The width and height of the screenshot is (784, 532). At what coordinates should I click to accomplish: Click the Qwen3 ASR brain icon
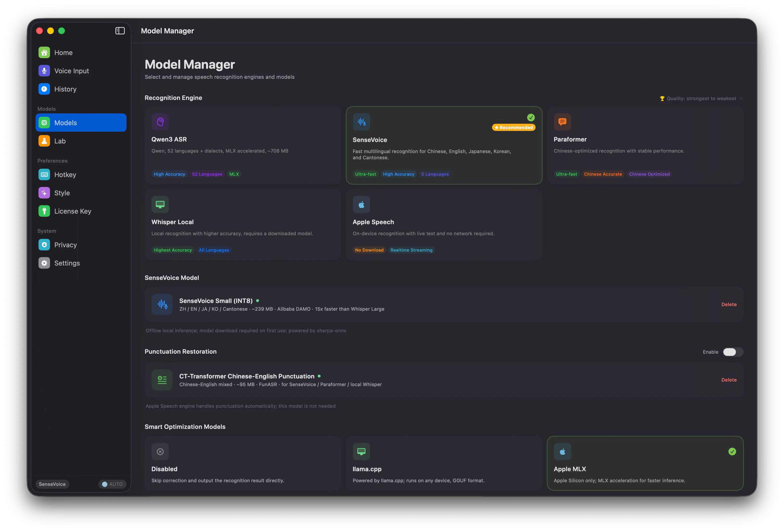coord(160,122)
